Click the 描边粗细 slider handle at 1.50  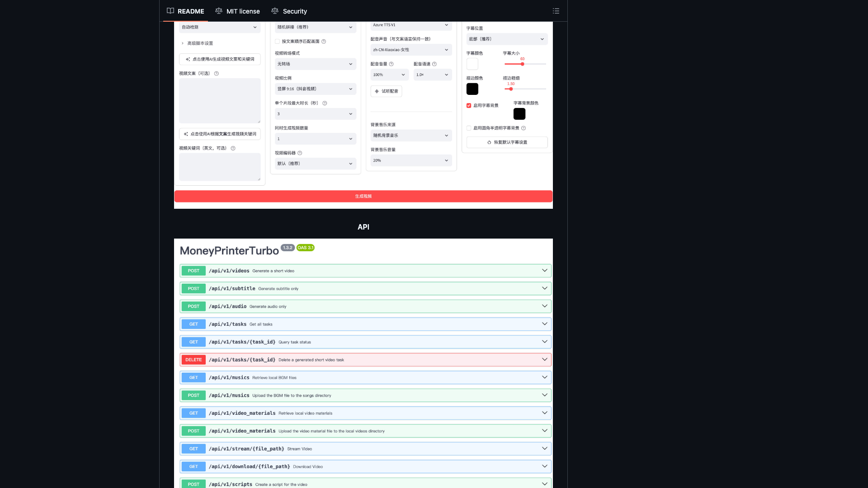[511, 89]
